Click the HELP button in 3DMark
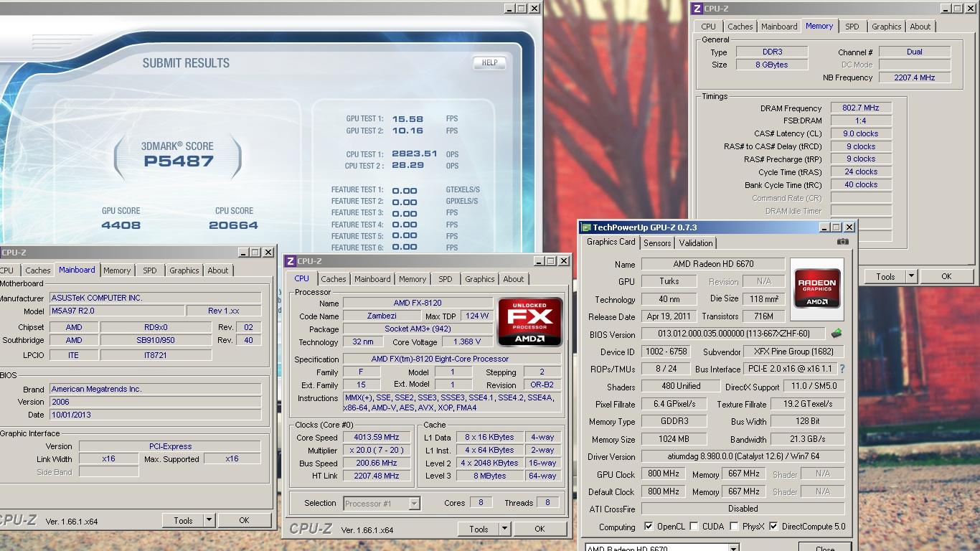980x551 pixels. [489, 63]
